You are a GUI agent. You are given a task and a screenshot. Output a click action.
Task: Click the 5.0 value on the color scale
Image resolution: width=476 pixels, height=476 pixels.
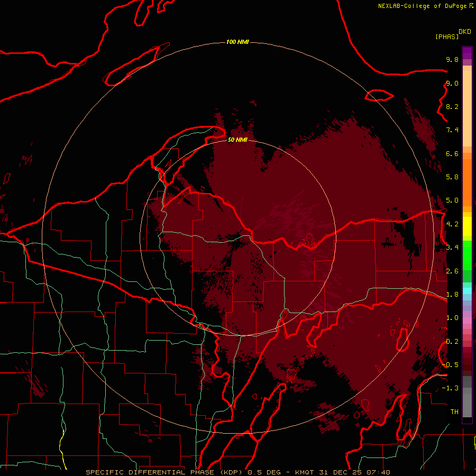[x=452, y=200]
